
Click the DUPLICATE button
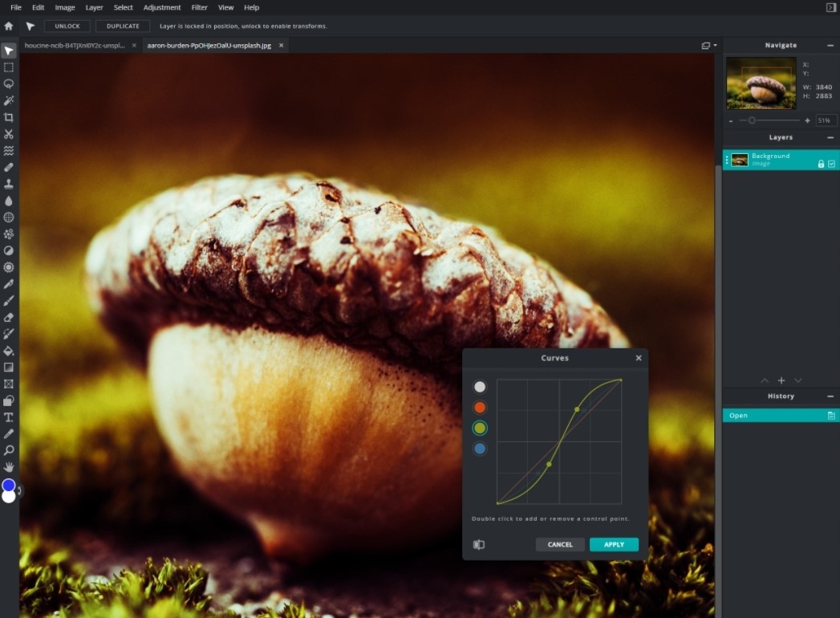pos(122,26)
